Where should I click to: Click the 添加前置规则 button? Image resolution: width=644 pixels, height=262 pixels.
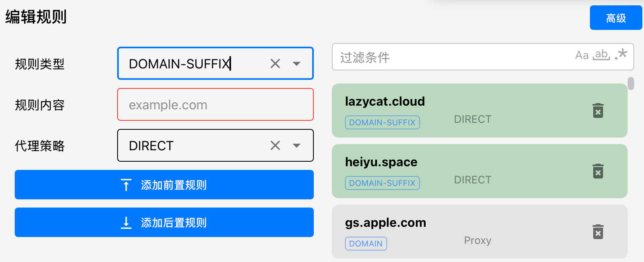(164, 185)
